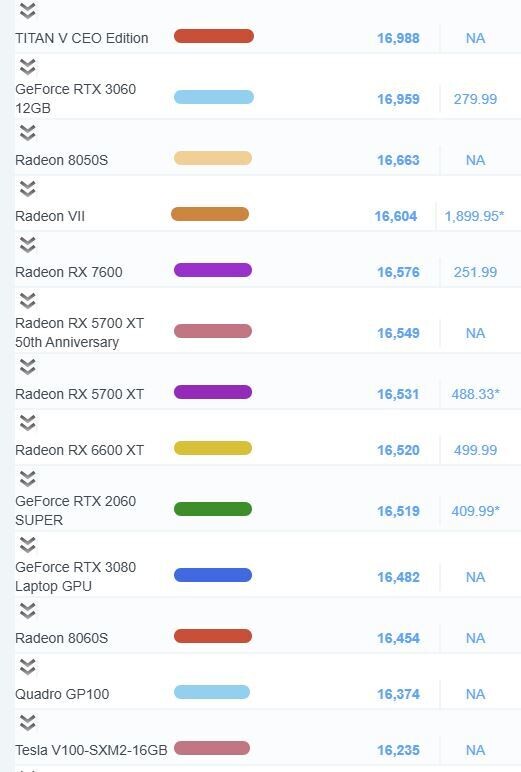Expand details chevron above Quadro GP100

(28, 667)
